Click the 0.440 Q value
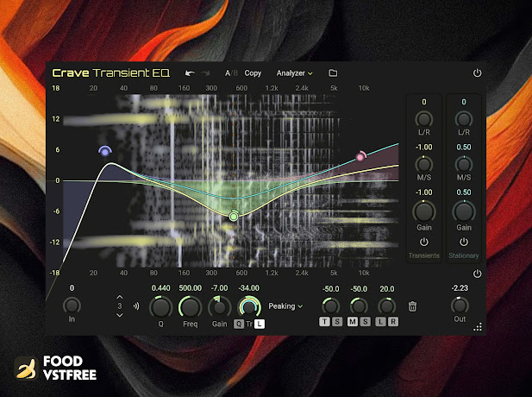 pyautogui.click(x=161, y=288)
